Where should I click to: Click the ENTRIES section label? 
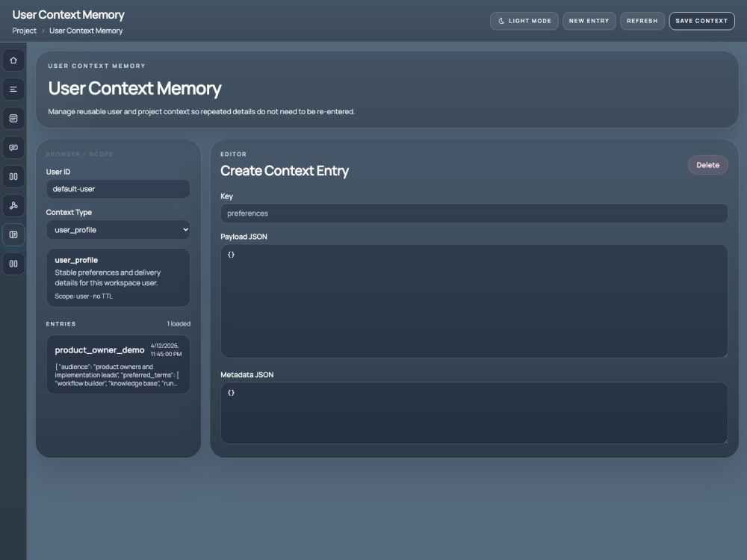coord(61,324)
